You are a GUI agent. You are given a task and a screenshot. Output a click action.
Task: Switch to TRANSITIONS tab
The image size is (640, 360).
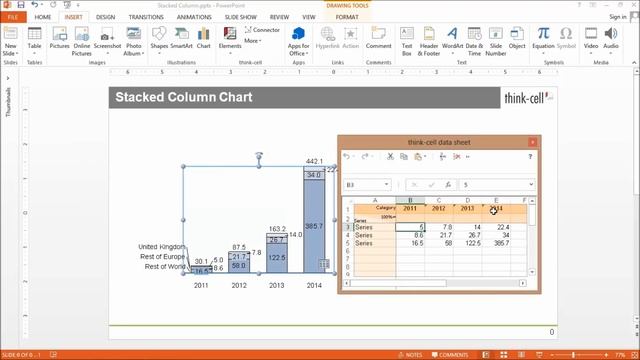[146, 17]
